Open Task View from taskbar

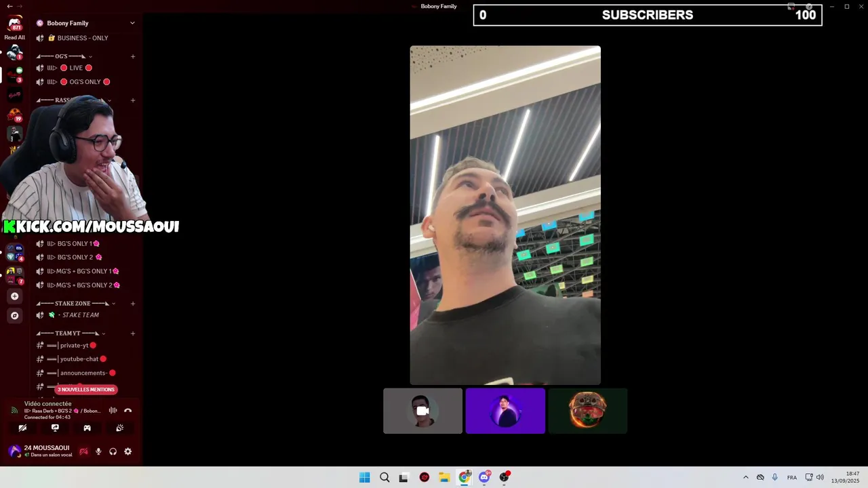pos(404,477)
